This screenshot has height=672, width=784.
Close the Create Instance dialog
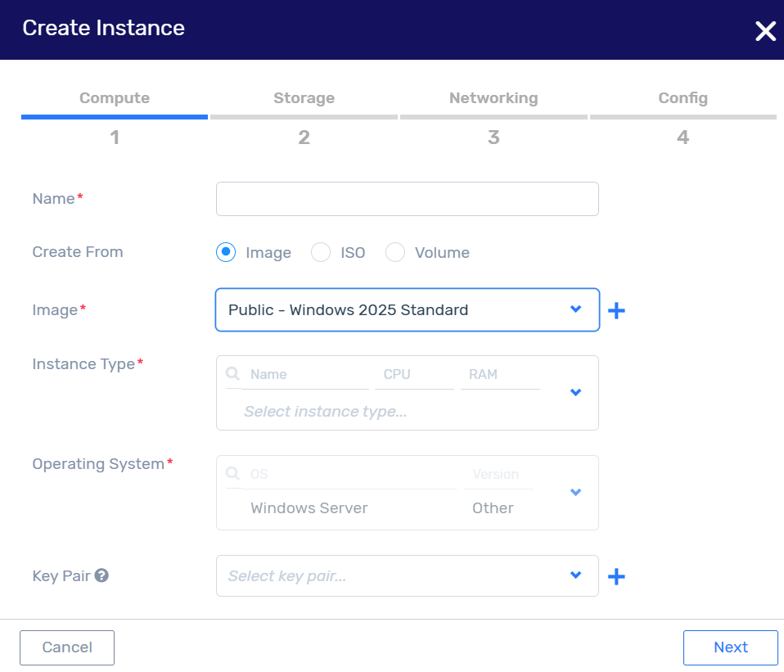click(765, 30)
